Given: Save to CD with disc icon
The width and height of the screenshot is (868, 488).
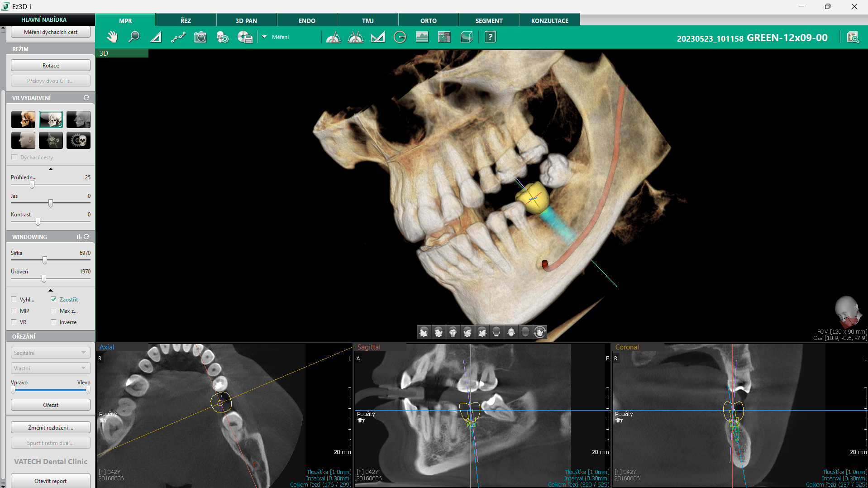Looking at the screenshot, I should 245,37.
